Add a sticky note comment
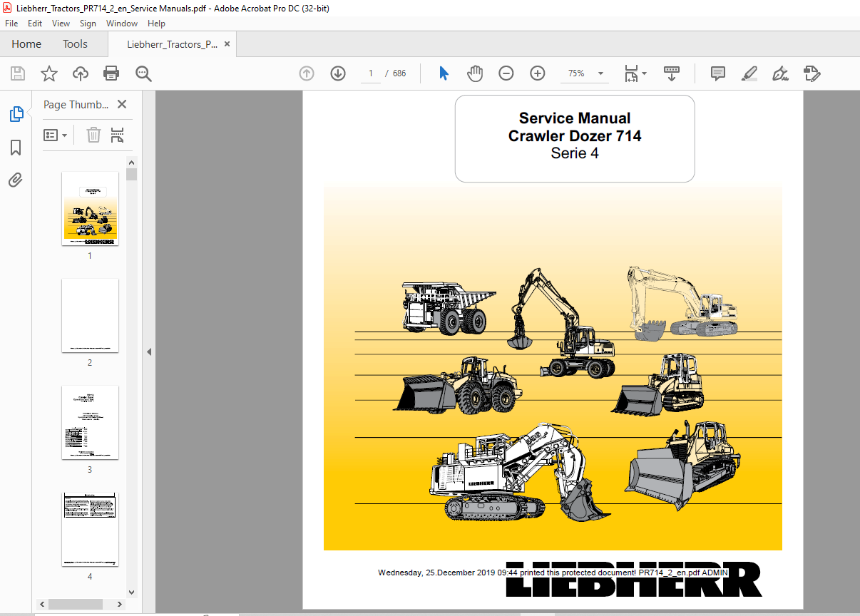The height and width of the screenshot is (616, 860). click(718, 73)
